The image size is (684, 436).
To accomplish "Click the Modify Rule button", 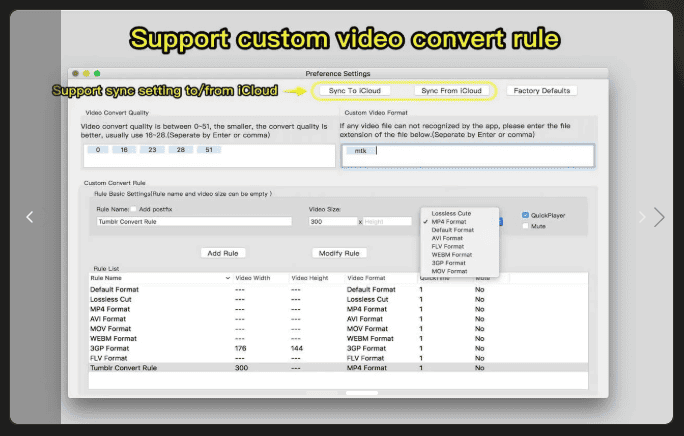I will tap(339, 253).
